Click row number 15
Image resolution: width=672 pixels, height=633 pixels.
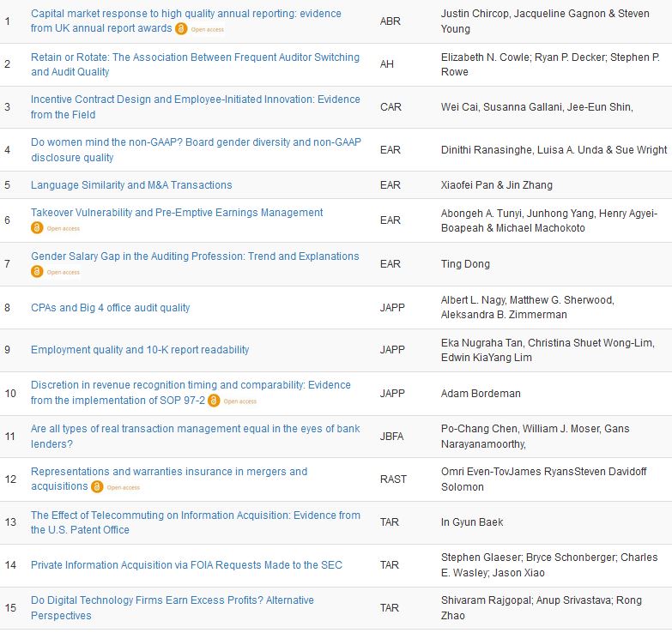click(10, 608)
